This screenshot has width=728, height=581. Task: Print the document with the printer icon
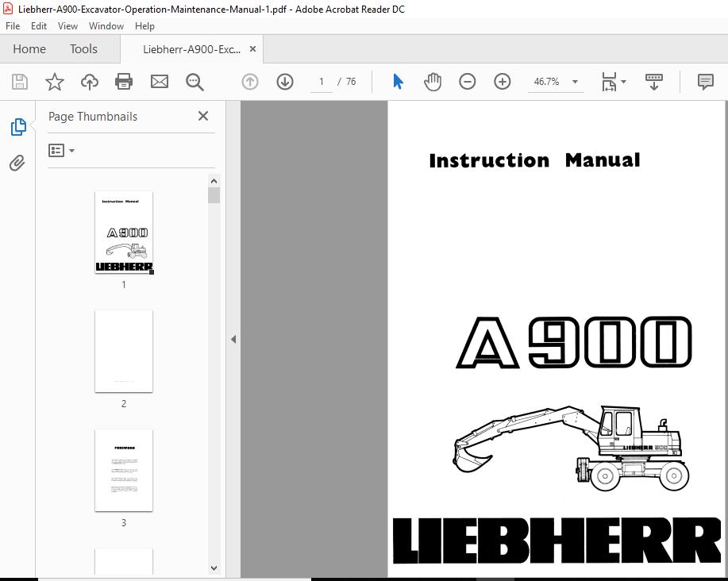(x=124, y=82)
